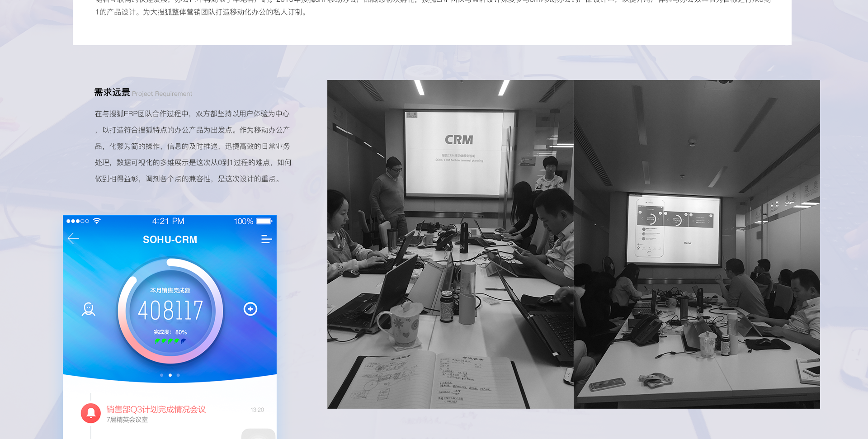Image resolution: width=868 pixels, height=439 pixels.
Task: Click the user profile icon left of the ring
Action: 89,309
